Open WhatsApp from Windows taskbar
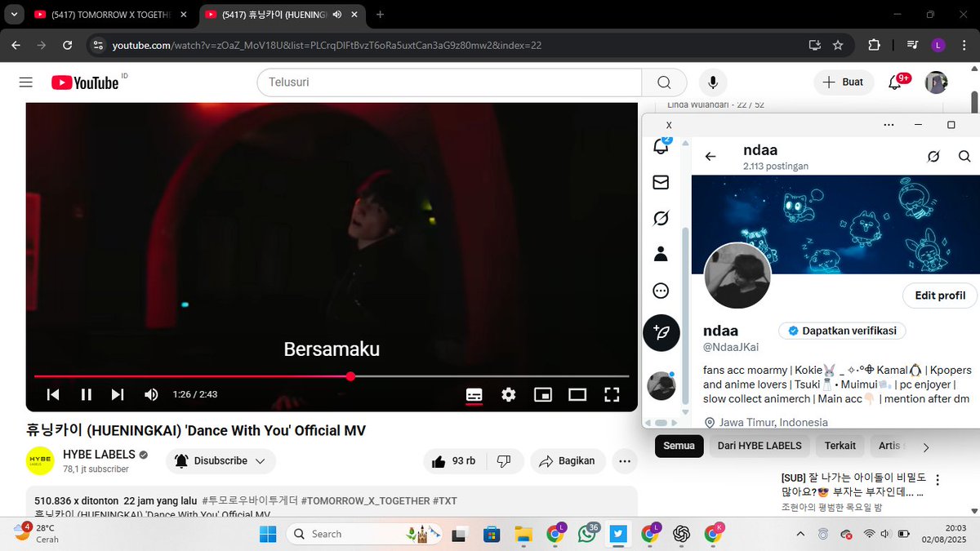This screenshot has width=980, height=551. (x=586, y=534)
